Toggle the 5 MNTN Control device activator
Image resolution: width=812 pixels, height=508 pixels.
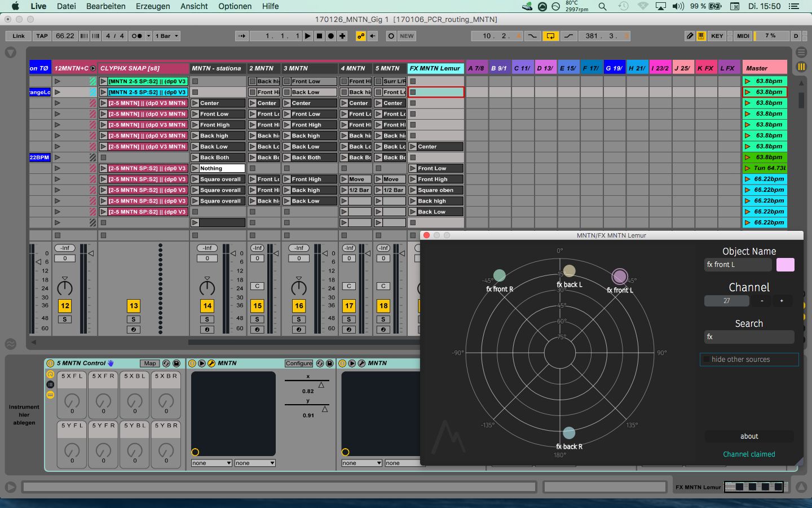(50, 364)
